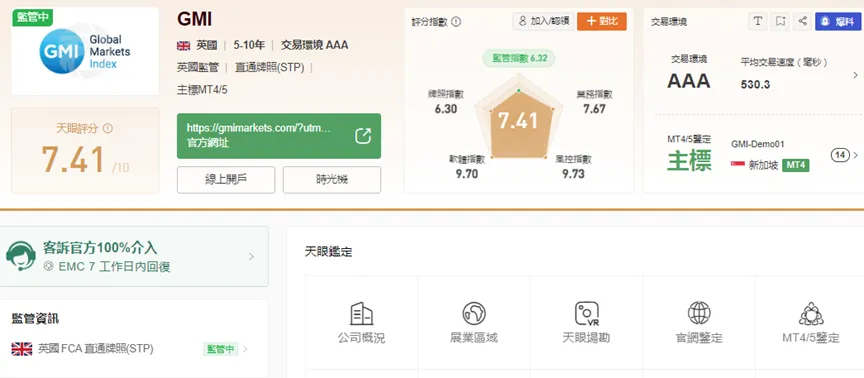Screen dimensions: 864x378
Task: Click the info icon beside 天眼評分
Action: click(108, 128)
